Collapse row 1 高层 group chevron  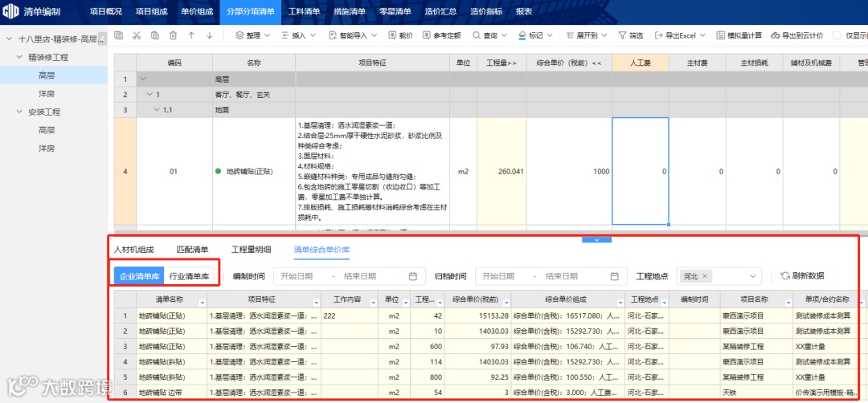144,79
